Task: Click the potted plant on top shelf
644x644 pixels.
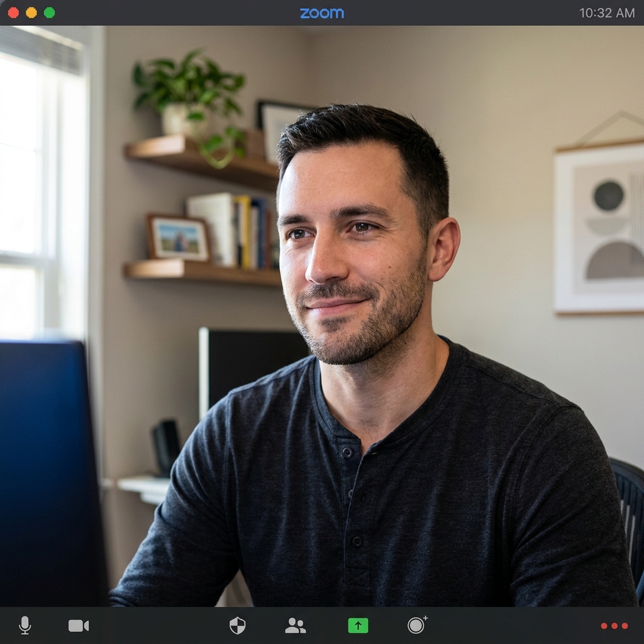Action: coord(189,101)
